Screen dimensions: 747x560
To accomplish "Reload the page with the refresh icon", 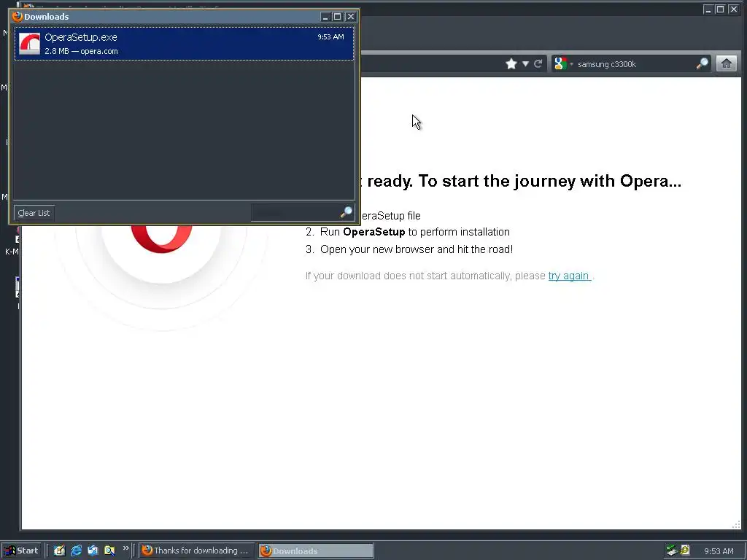I will pos(538,64).
